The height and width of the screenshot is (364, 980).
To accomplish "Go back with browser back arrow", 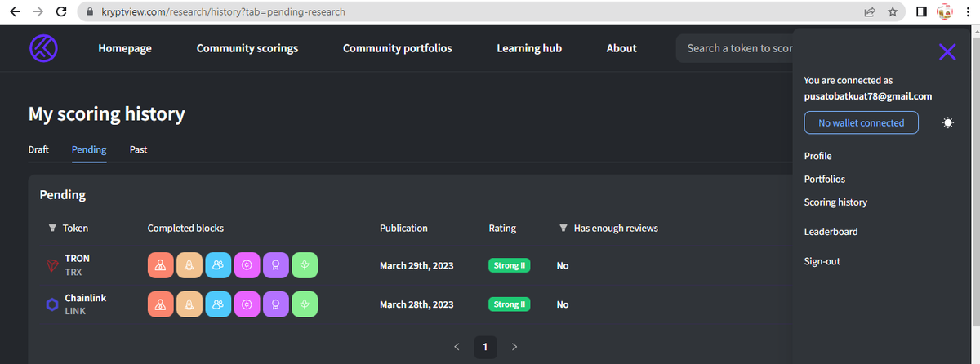I will [x=14, y=12].
